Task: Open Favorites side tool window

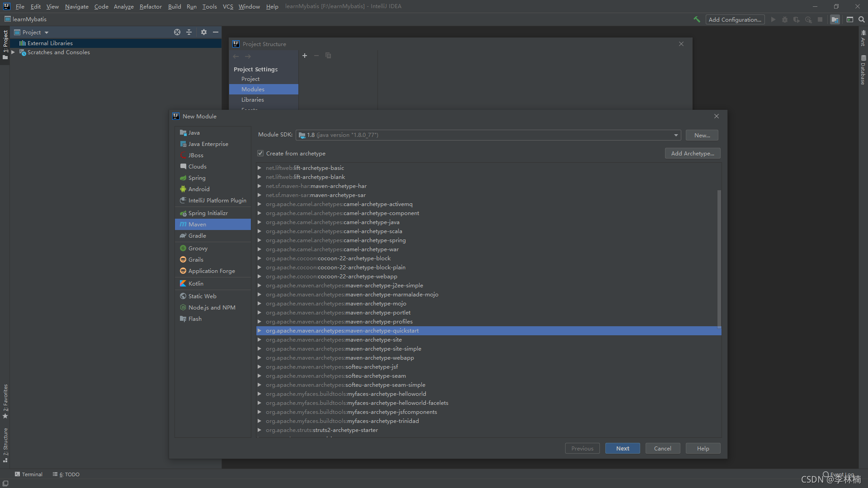Action: tap(5, 401)
